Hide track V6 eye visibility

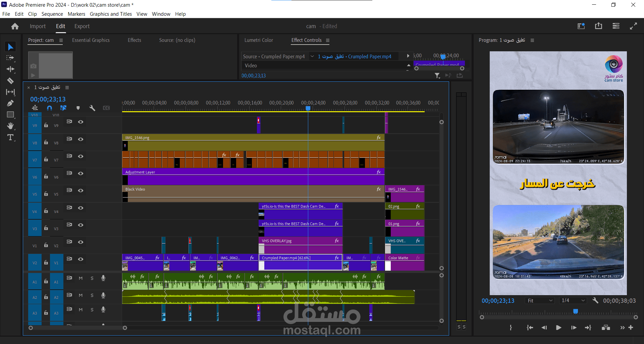tap(80, 174)
